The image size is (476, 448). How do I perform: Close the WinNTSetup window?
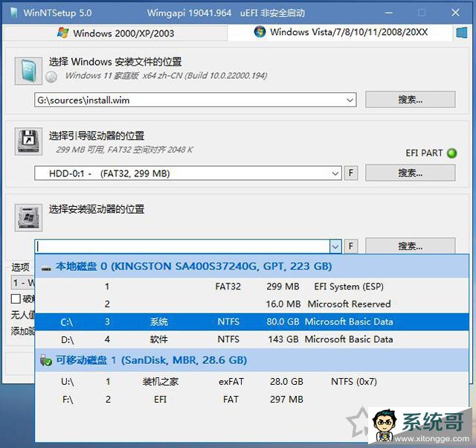[x=455, y=13]
